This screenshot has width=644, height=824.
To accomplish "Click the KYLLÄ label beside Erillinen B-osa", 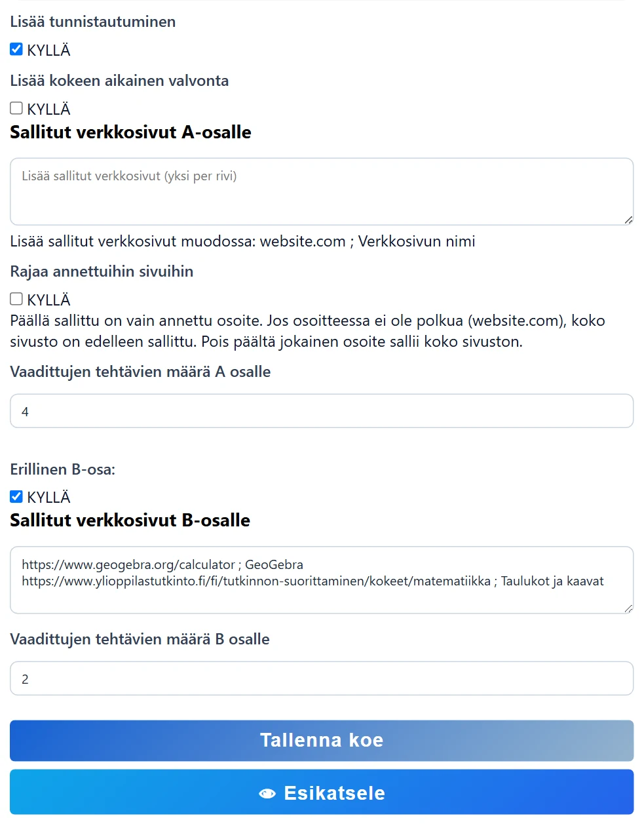I will [48, 498].
